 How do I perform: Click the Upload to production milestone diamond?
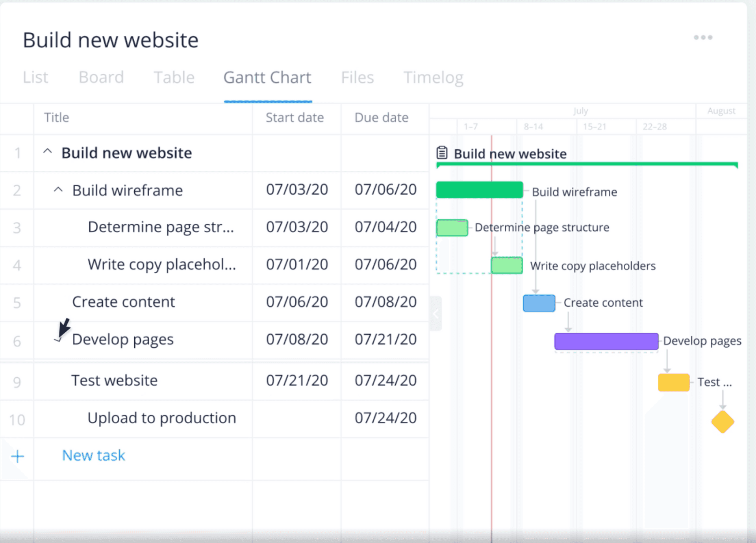pos(723,422)
